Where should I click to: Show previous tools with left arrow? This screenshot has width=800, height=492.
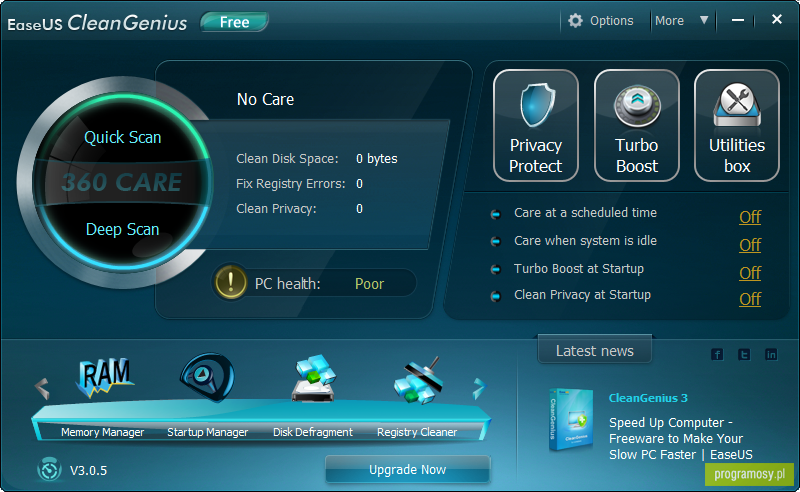coord(42,388)
